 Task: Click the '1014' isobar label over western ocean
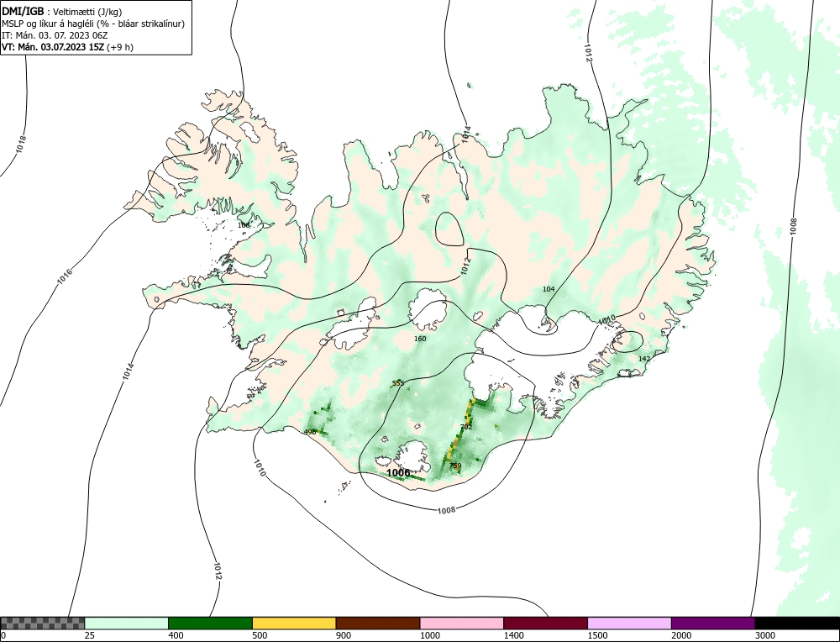click(x=128, y=371)
